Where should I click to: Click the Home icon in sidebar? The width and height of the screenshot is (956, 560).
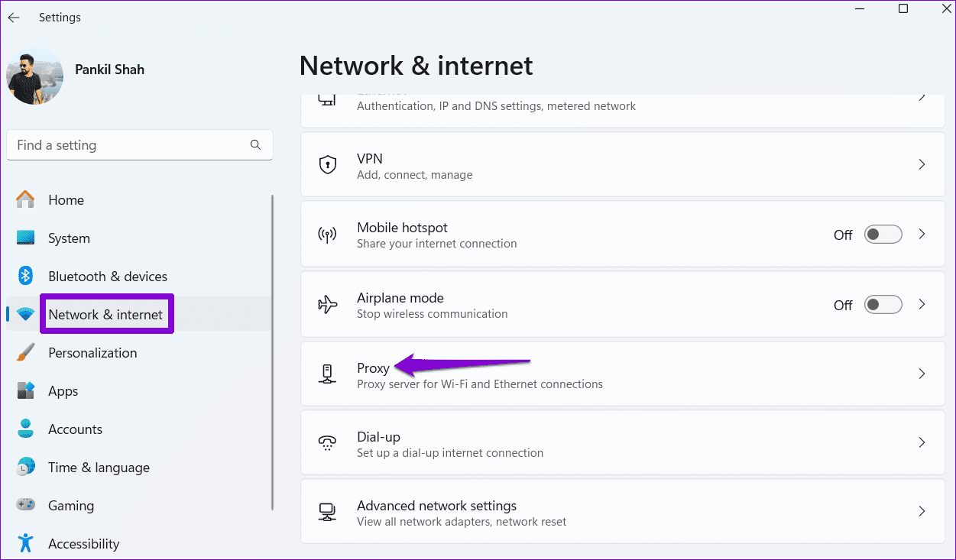pyautogui.click(x=26, y=200)
